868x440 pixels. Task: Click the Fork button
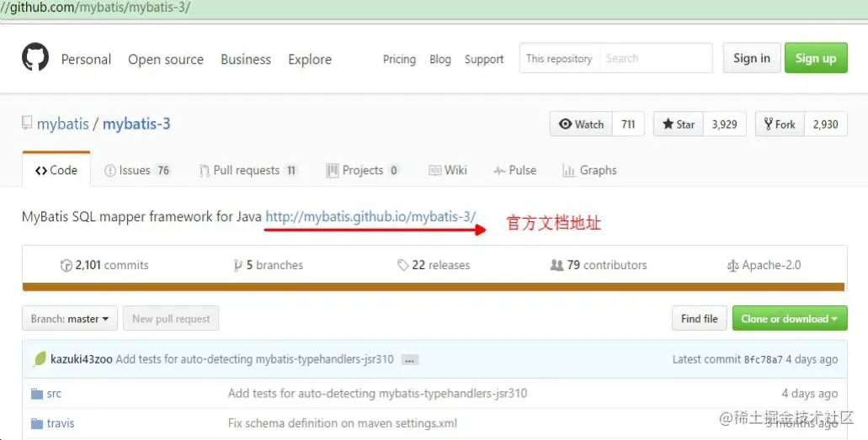point(780,124)
